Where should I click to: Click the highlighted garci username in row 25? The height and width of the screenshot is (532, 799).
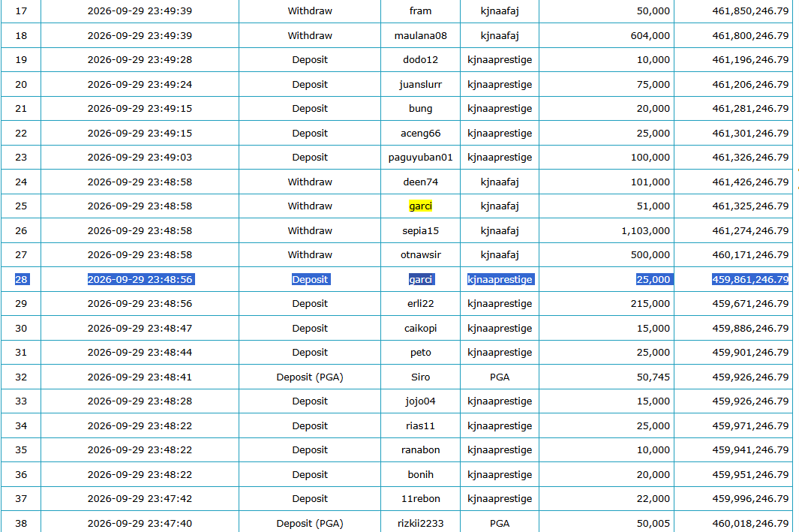420,206
